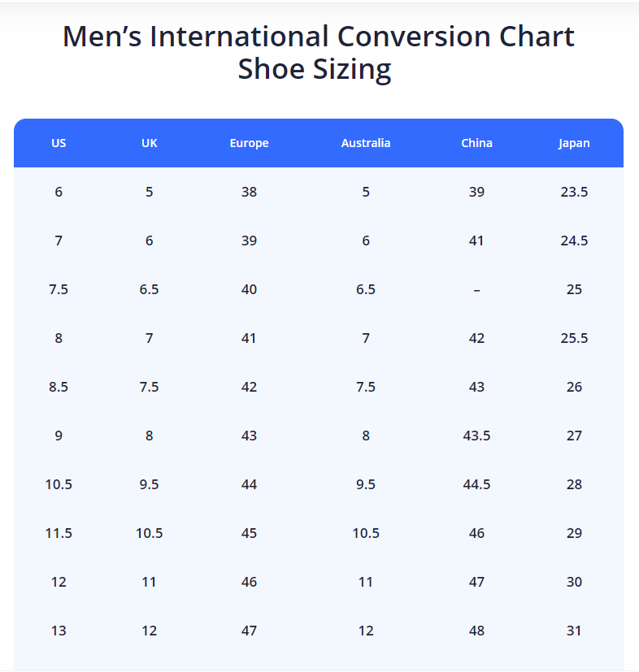
Task: Click the Japan column header
Action: pos(574,143)
